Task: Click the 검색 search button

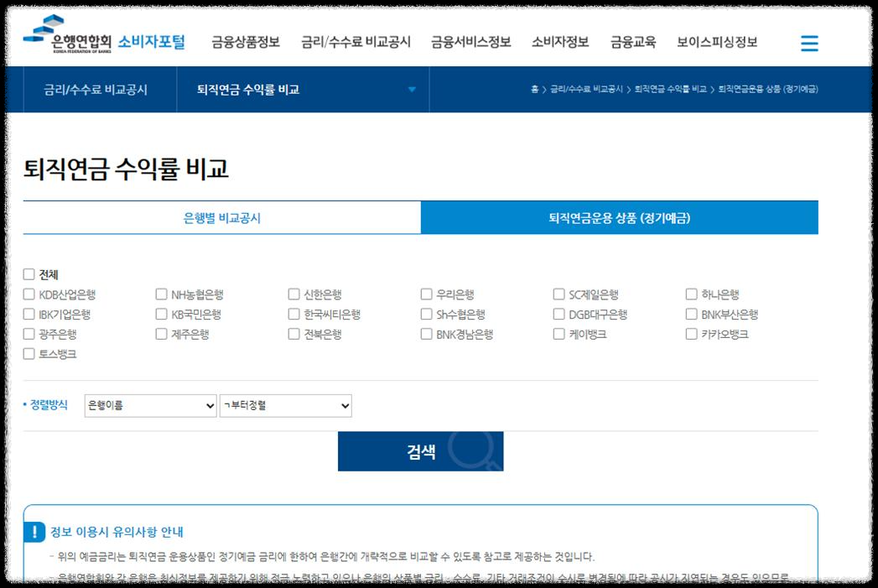Action: [x=419, y=450]
